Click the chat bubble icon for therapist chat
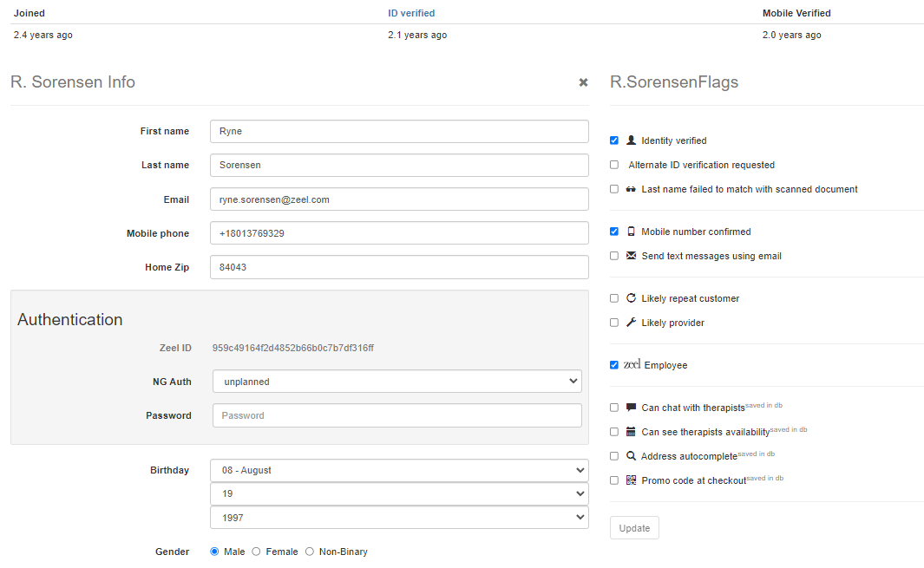 [631, 408]
